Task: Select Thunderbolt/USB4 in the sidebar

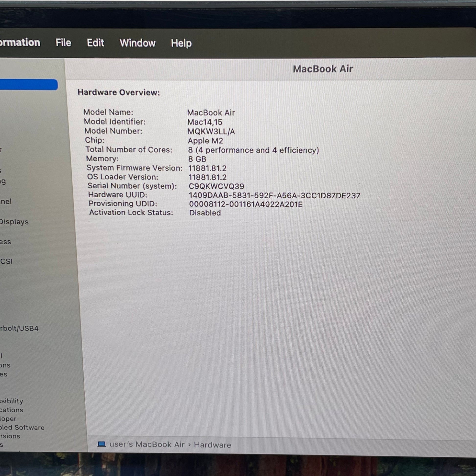Action: click(x=19, y=328)
